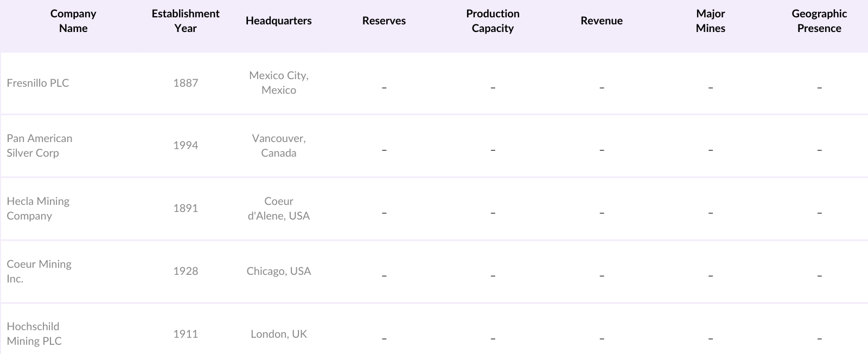Viewport: 868px width, 354px height.
Task: Select the Hecla Mining Company cell
Action: coord(38,208)
